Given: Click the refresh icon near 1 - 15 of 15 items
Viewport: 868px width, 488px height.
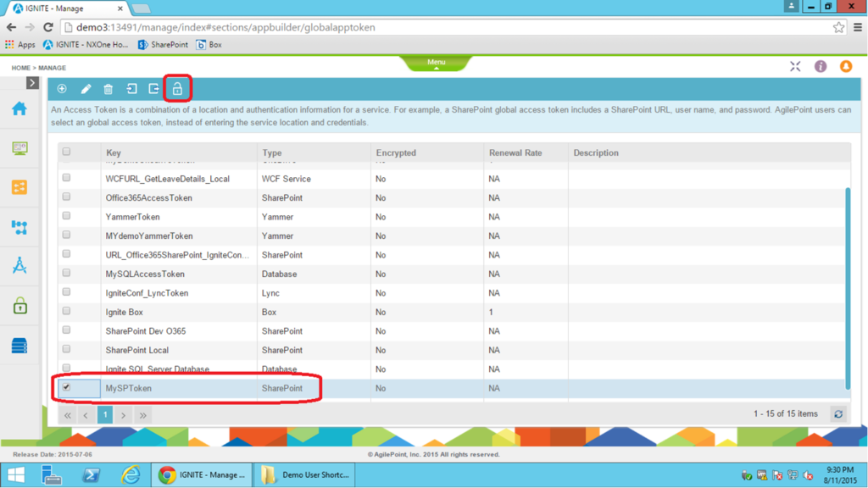Looking at the screenshot, I should point(838,413).
